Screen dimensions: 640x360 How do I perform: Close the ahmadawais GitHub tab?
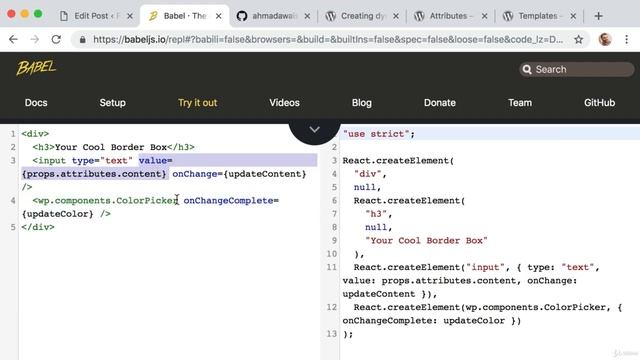click(x=307, y=16)
